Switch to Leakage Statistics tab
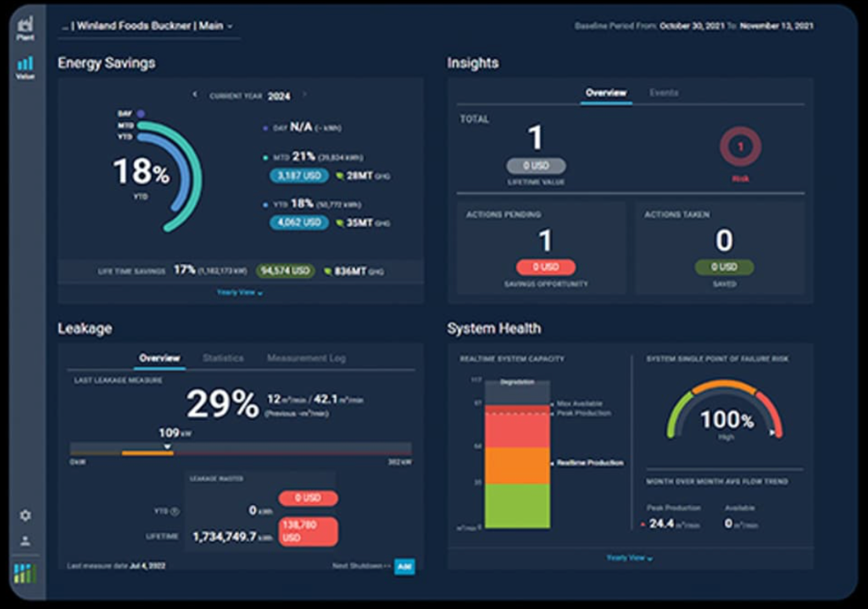The image size is (868, 609). (x=223, y=358)
